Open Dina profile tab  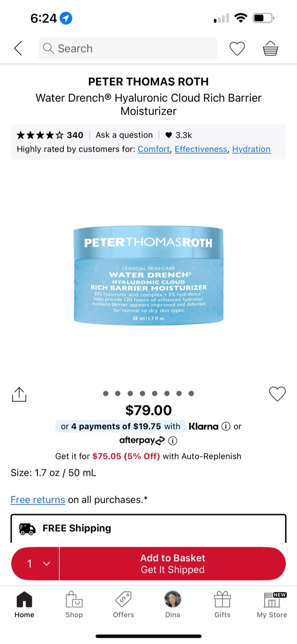pos(173,605)
